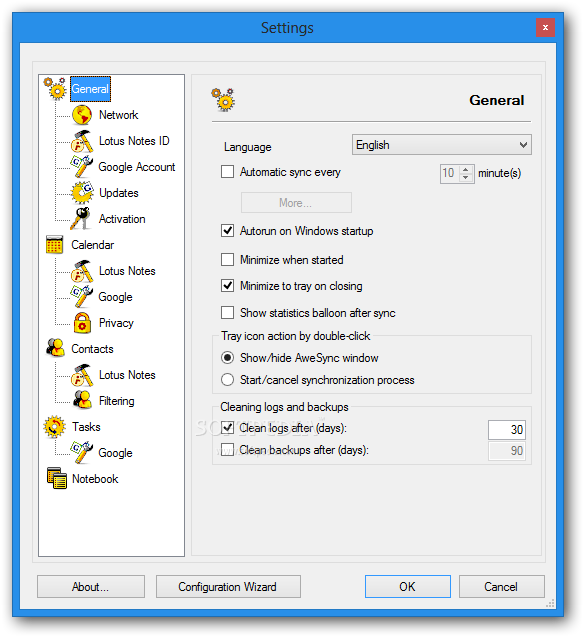Open the Network settings page

point(119,115)
